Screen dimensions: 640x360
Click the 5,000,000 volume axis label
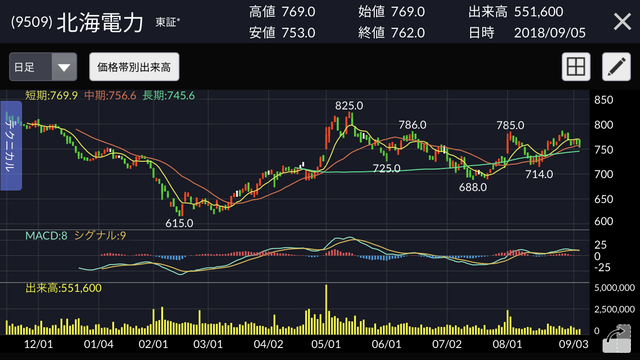[614, 288]
